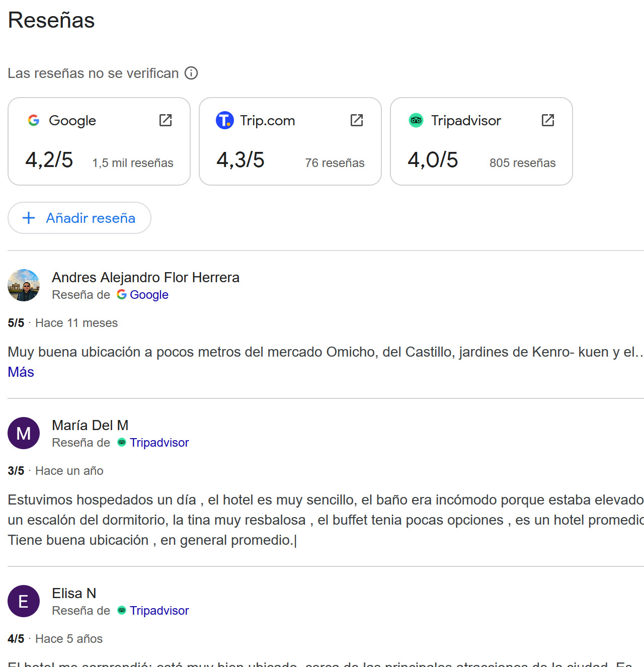This screenshot has height=667, width=644.
Task: Click reviewer name 'Andres Alejandro Flor Herrera'
Action: [x=145, y=278]
